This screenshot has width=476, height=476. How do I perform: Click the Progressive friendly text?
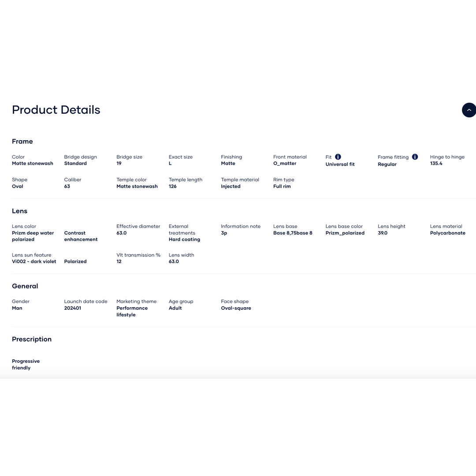point(26,364)
